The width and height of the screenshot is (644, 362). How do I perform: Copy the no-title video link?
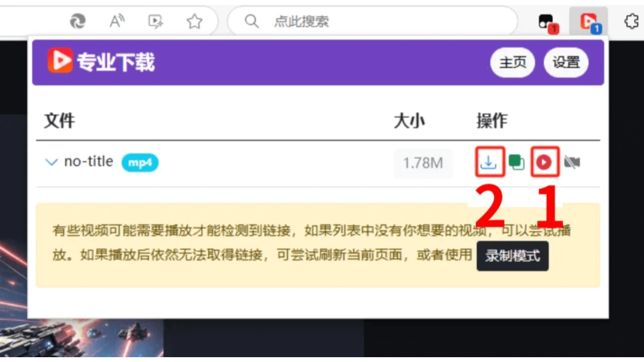click(517, 162)
